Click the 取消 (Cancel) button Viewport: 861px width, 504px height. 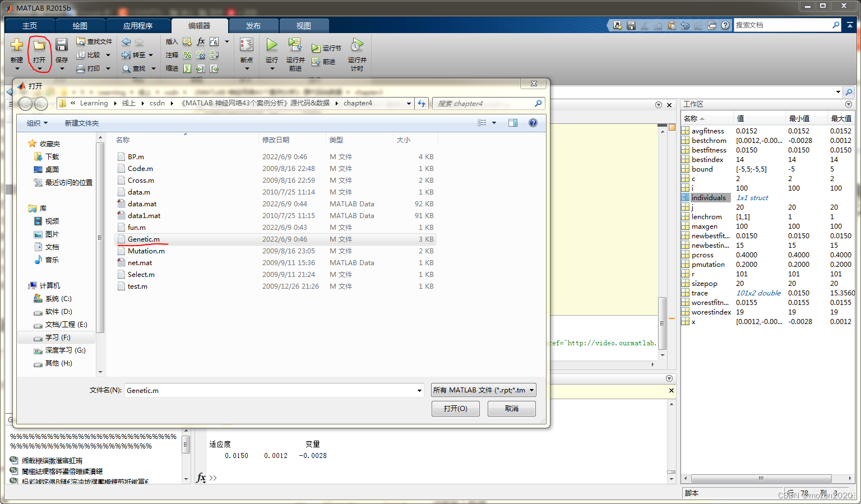[511, 409]
